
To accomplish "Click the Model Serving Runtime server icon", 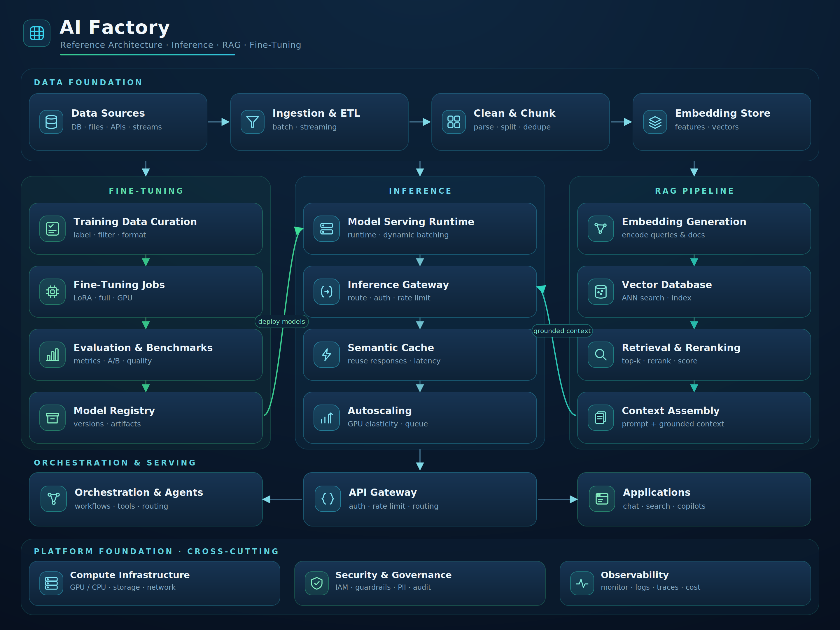I will (327, 229).
